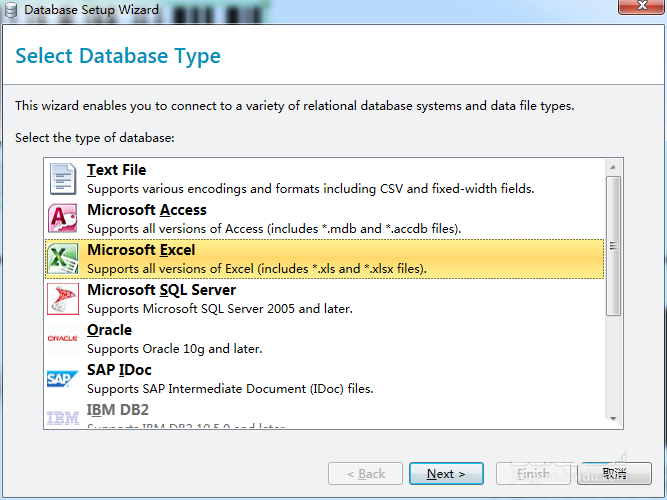Click the Text File icon
667x500 pixels.
63,179
